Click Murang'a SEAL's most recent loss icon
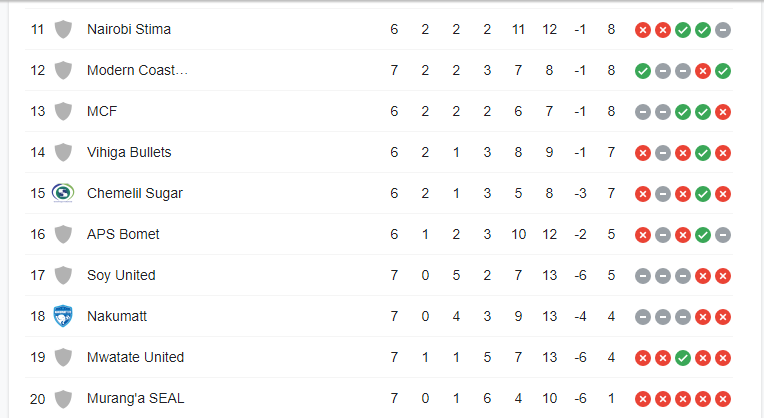This screenshot has width=764, height=418. click(723, 399)
